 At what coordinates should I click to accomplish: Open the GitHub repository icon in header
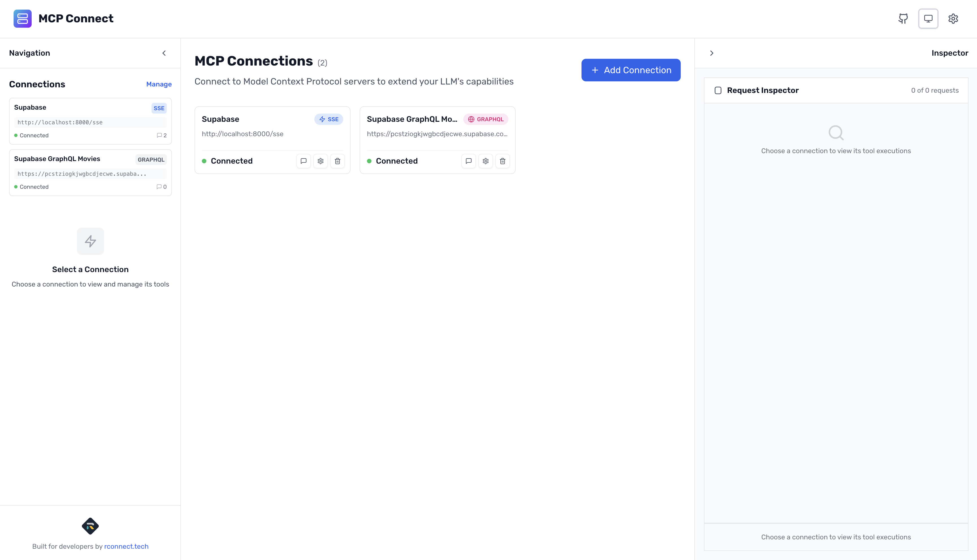coord(903,18)
